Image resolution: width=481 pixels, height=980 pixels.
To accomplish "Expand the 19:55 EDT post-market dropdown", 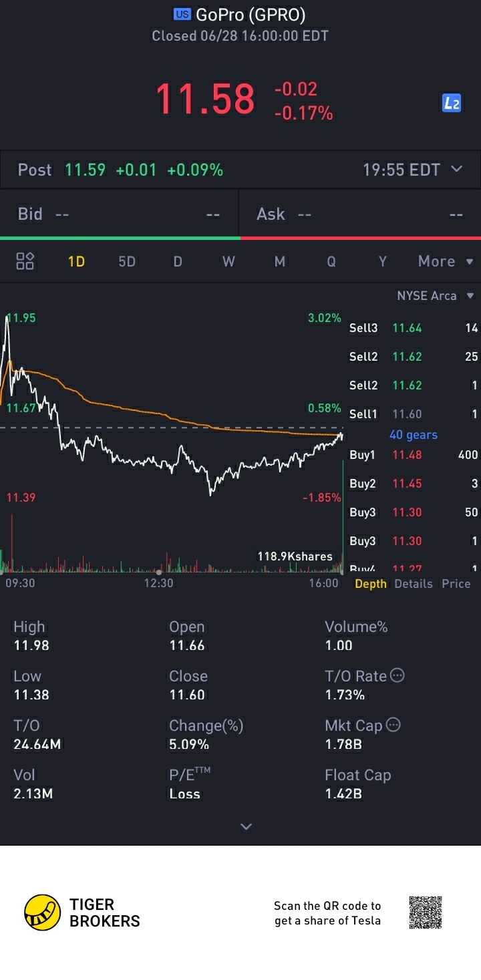I will pos(456,169).
